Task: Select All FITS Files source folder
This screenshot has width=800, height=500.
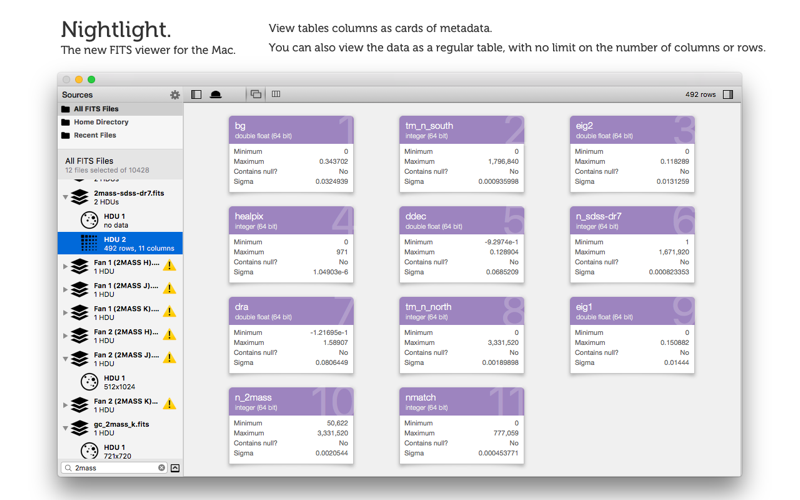Action: 120,109
